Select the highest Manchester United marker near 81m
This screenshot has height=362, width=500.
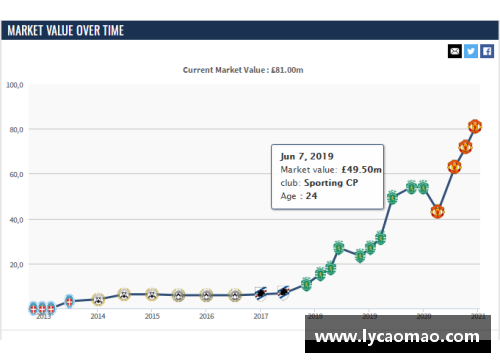tap(475, 127)
